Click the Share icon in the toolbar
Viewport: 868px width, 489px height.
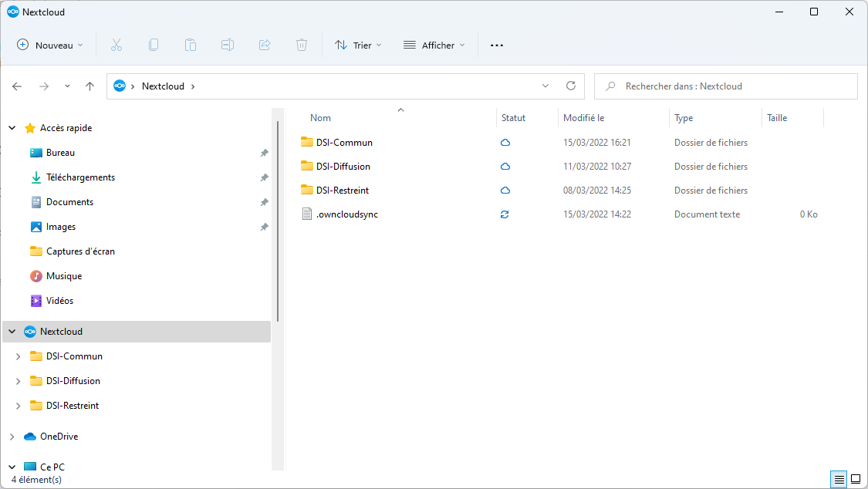click(265, 45)
